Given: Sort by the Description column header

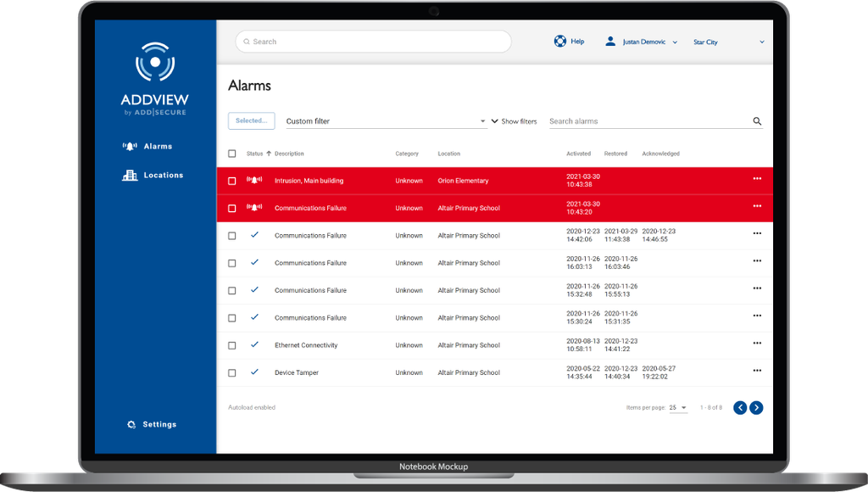Looking at the screenshot, I should (x=289, y=154).
